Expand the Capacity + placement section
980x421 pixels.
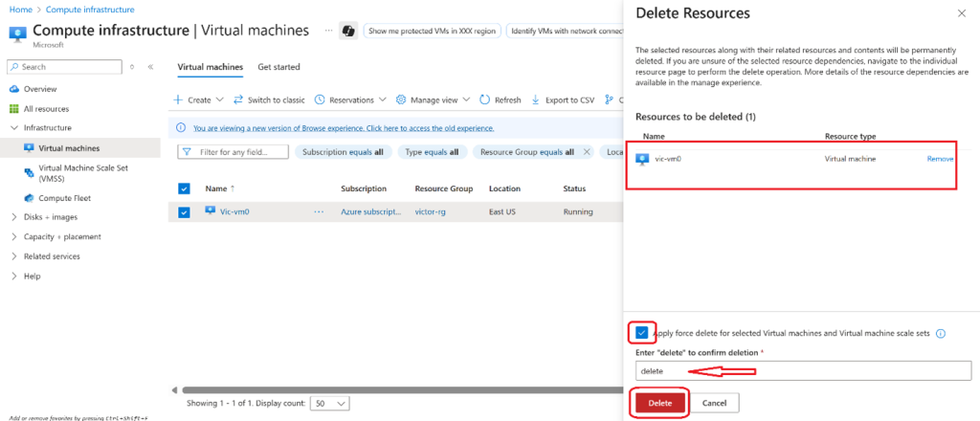click(x=14, y=236)
